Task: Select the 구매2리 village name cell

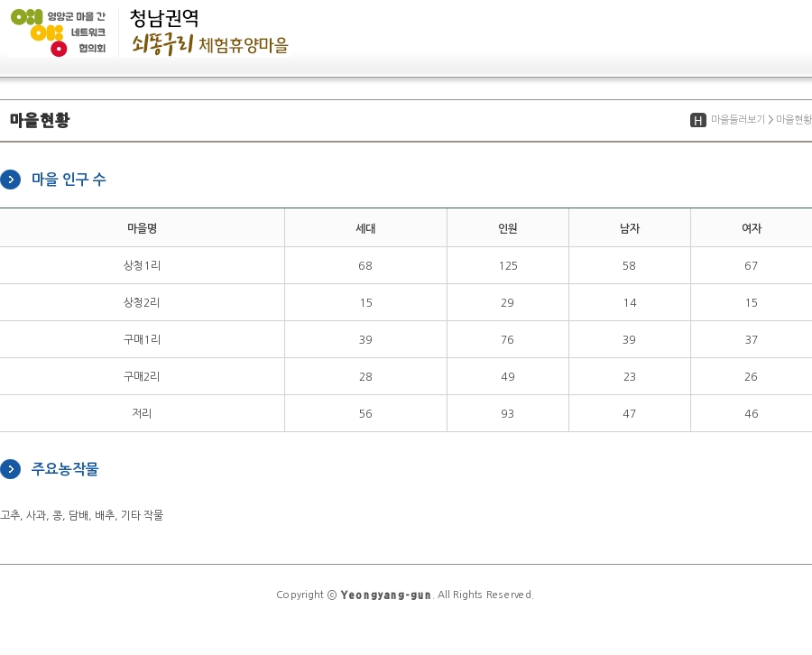Action: click(x=142, y=376)
